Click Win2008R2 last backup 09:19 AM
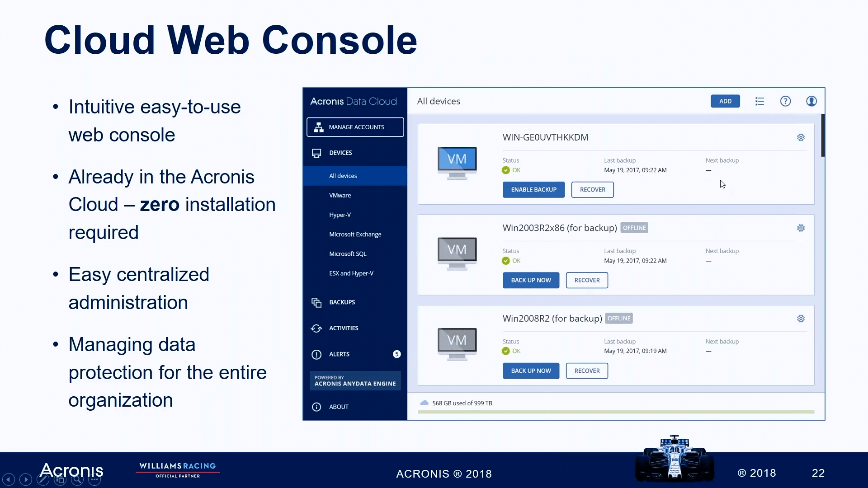Screen dimensions: 868x488 [635, 351]
